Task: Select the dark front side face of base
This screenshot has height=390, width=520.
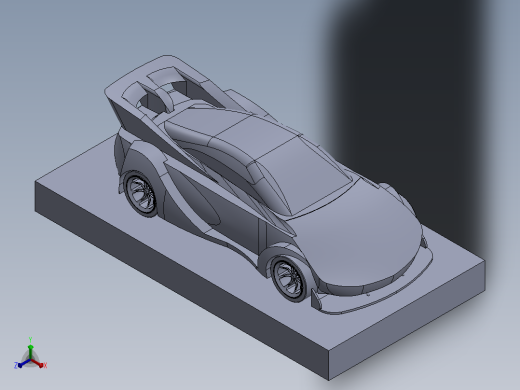Action: [182, 280]
